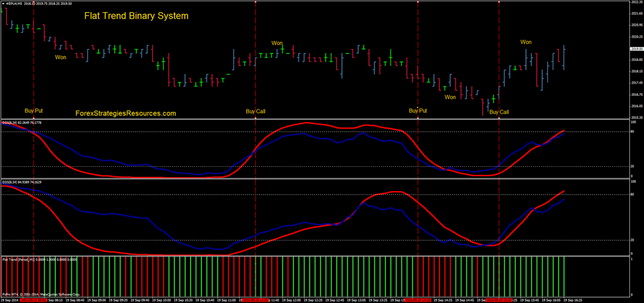Click the red-highlighted 15:25 time marker on time axis
The width and height of the screenshot is (644, 303).
[x=498, y=300]
